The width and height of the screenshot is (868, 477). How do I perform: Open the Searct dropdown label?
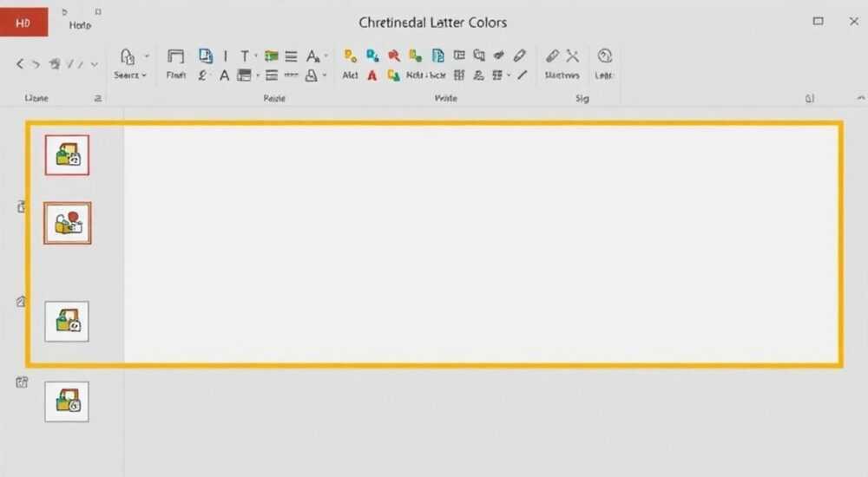pos(130,75)
